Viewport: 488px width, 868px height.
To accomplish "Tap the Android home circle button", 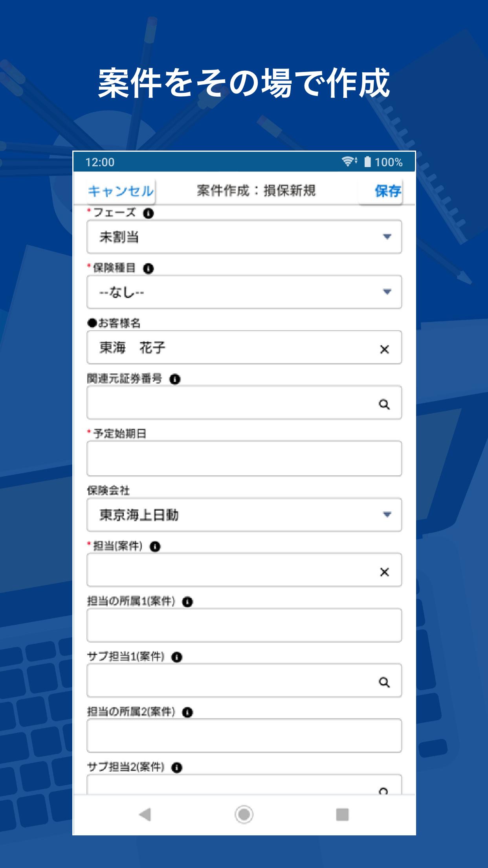I will coord(244,814).
